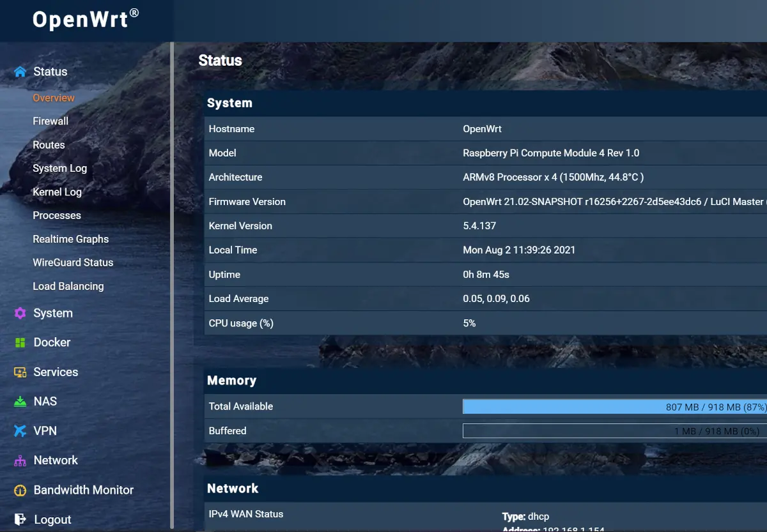Click the System gear icon
The height and width of the screenshot is (532, 767).
[x=20, y=313]
